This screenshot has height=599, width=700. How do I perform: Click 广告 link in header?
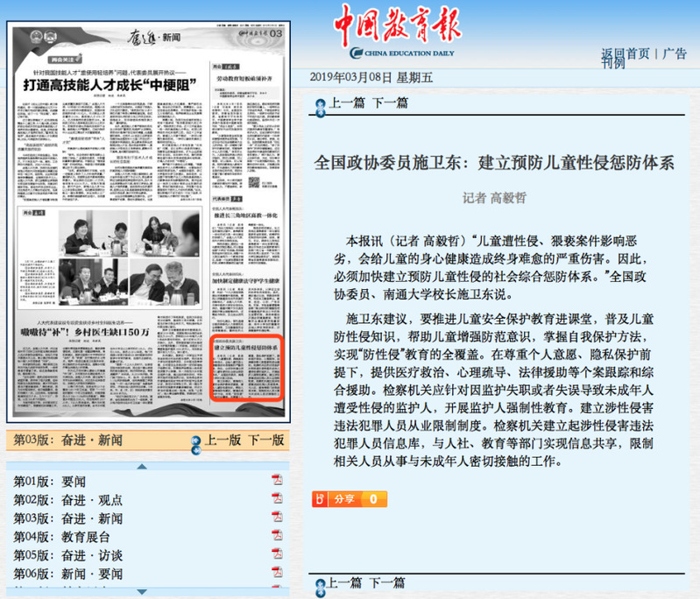[674, 54]
